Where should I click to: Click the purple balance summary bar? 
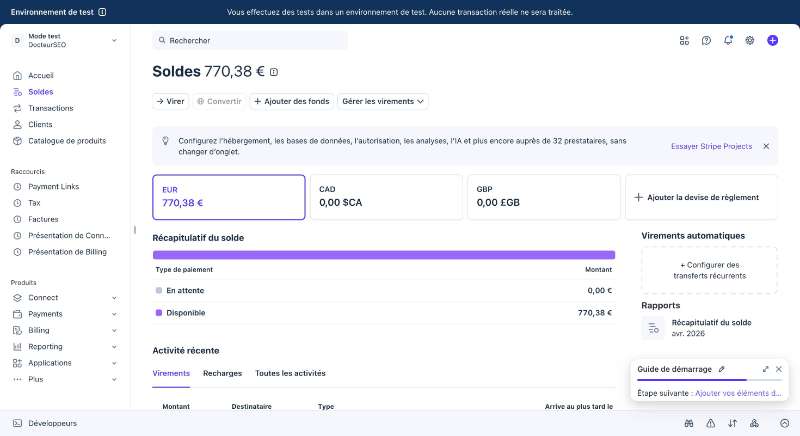384,255
